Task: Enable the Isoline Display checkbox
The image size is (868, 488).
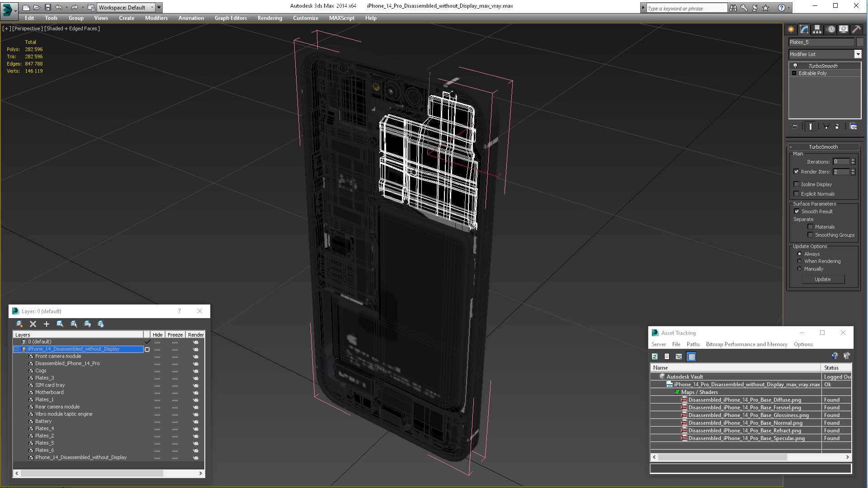Action: (797, 184)
